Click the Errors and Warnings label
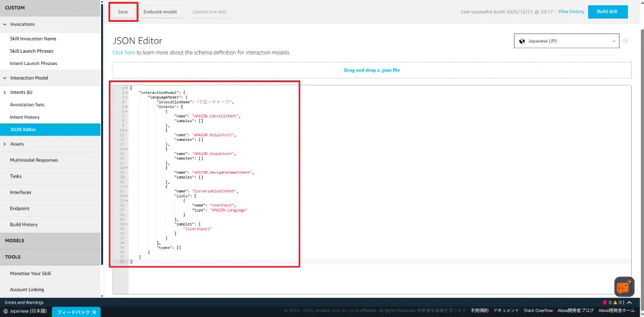 24,302
